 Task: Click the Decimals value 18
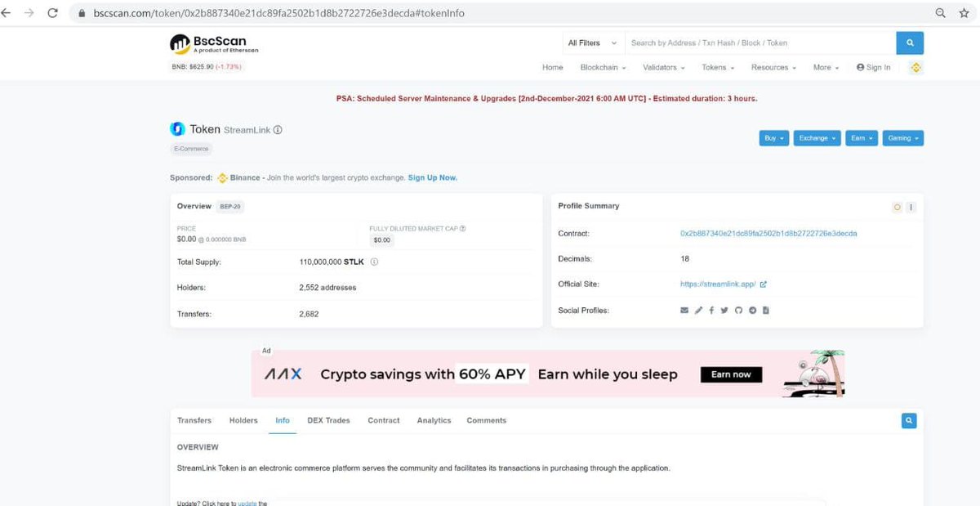tap(684, 259)
